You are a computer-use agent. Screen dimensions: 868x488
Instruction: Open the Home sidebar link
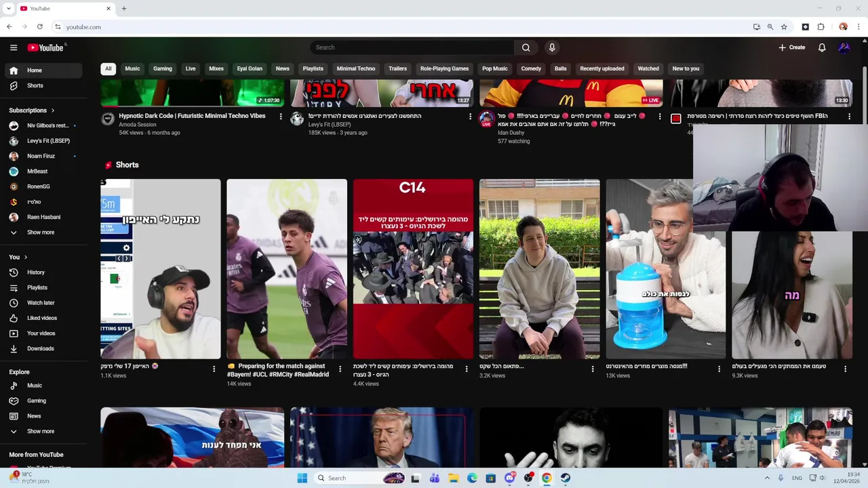pos(43,70)
